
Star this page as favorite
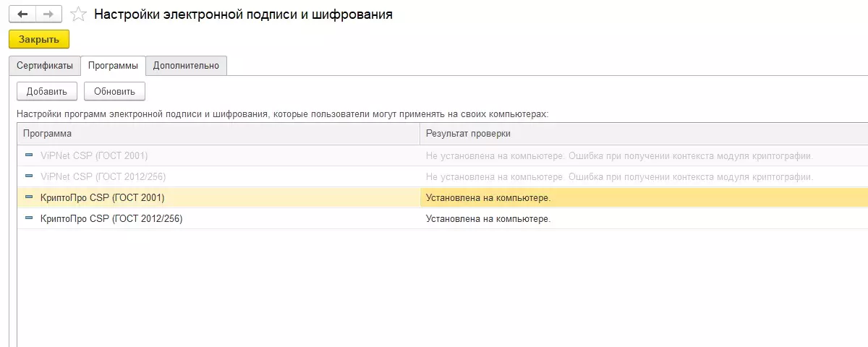pos(80,14)
